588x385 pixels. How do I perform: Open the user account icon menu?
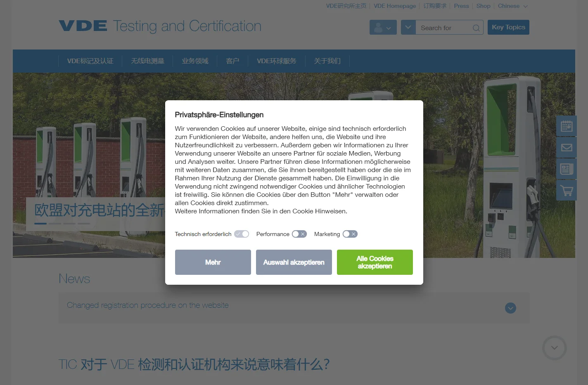pyautogui.click(x=383, y=28)
